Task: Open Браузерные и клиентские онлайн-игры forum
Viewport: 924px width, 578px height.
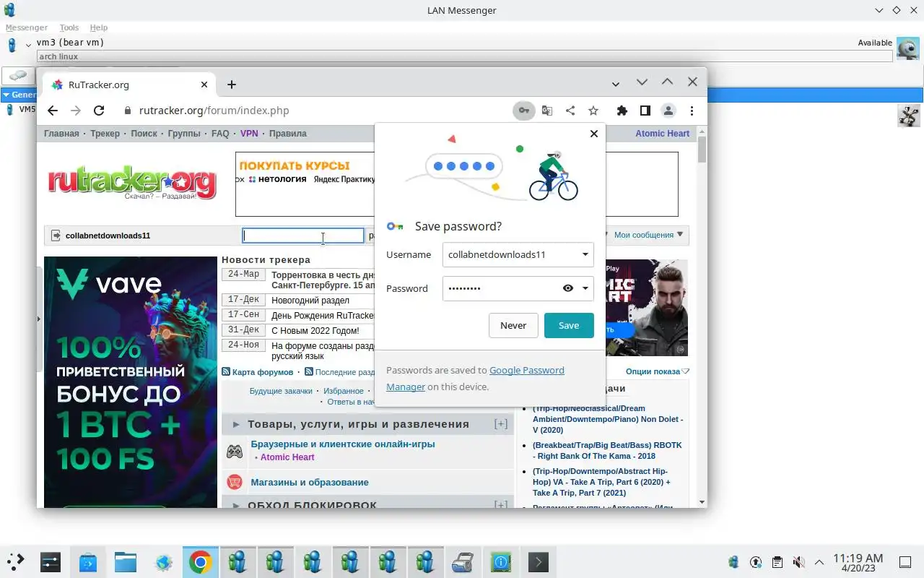Action: 343,444
